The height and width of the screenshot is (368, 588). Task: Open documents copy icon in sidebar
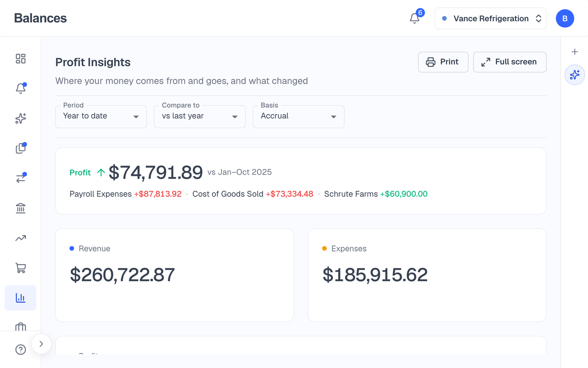coord(21,148)
